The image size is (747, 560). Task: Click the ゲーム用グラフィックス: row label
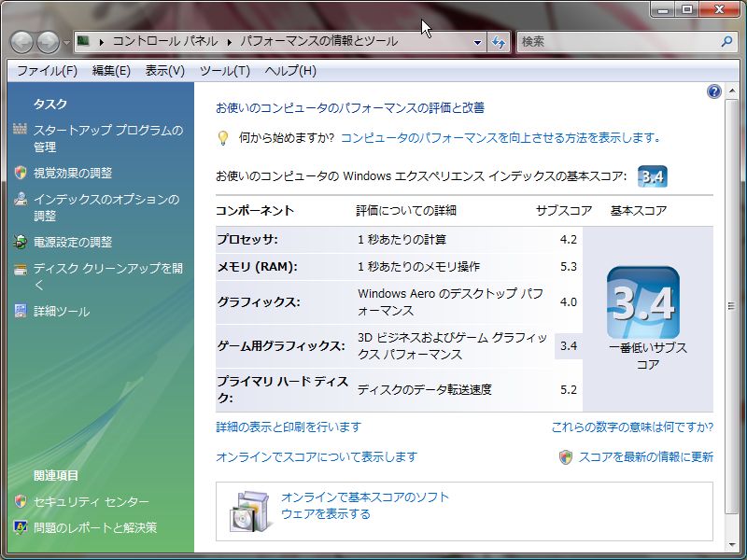(x=281, y=345)
